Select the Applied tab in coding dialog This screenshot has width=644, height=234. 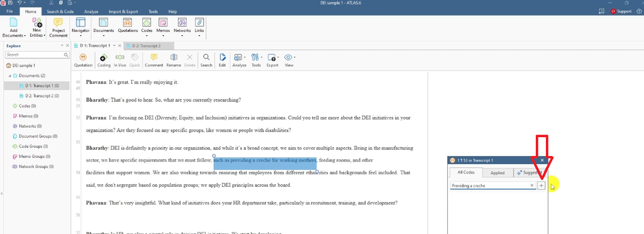(497, 173)
